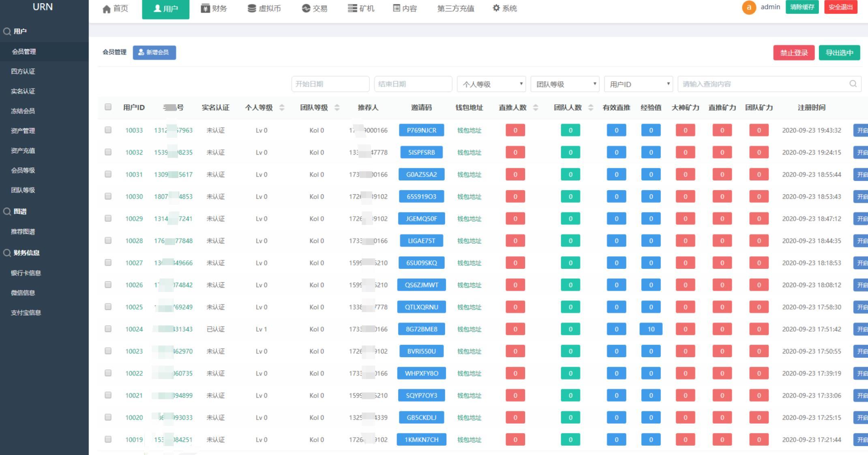Click invite code button 1KMKN7CH
This screenshot has height=455, width=868.
(422, 440)
